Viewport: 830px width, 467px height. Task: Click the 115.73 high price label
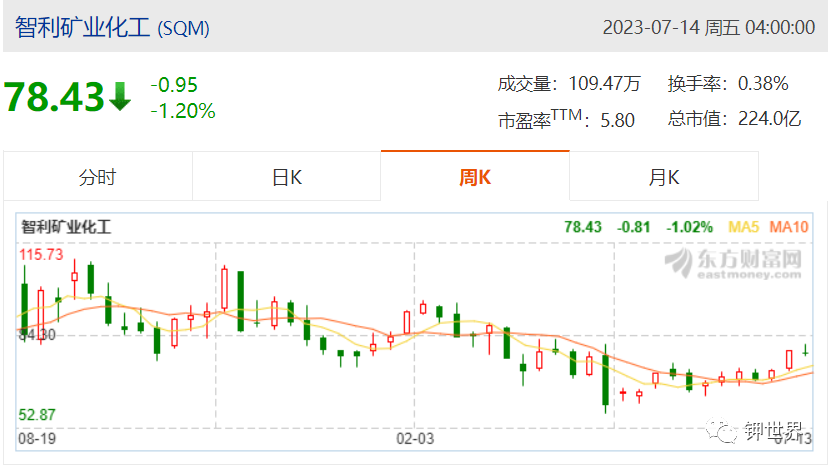[41, 255]
